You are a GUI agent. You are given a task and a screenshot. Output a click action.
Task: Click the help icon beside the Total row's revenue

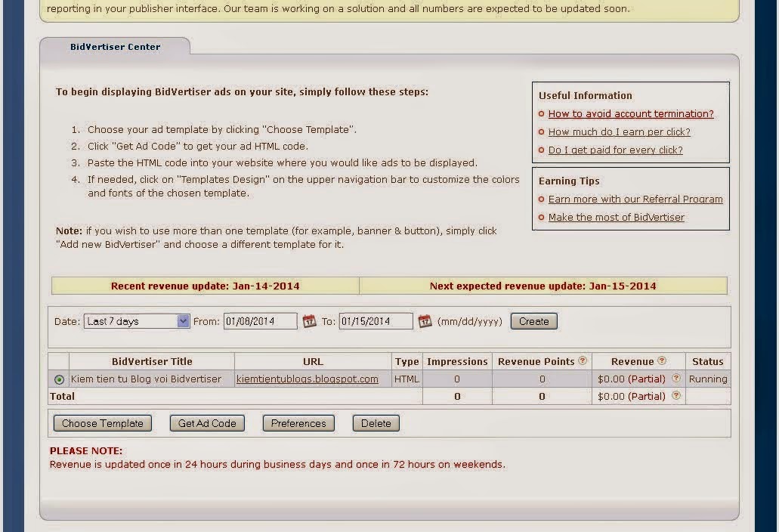coord(675,395)
